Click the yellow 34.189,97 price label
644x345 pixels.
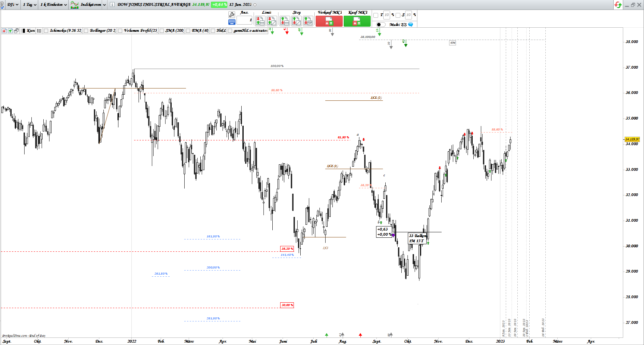pyautogui.click(x=632, y=139)
